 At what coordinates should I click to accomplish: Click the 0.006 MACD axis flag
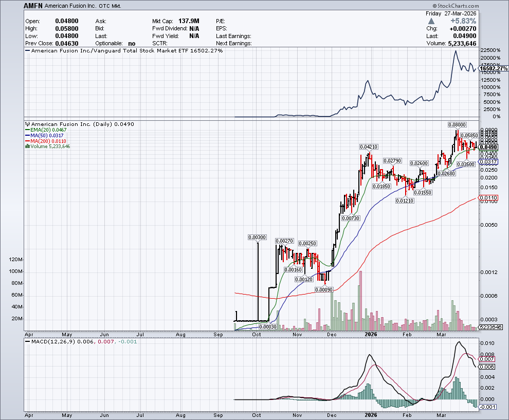pyautogui.click(x=487, y=367)
